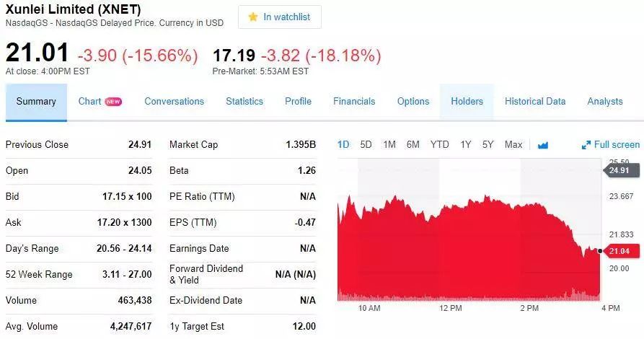
Task: Select the 1D chart range
Action: tap(343, 144)
